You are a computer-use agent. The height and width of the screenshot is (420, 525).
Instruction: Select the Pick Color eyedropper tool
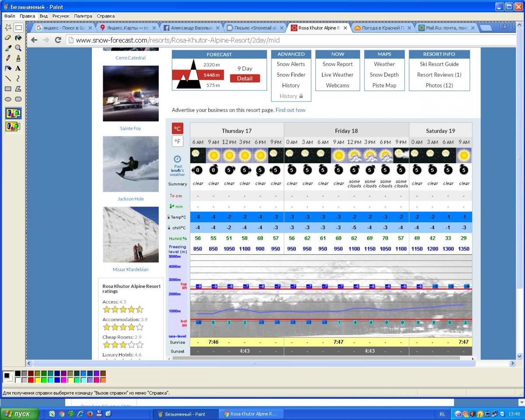(x=8, y=48)
